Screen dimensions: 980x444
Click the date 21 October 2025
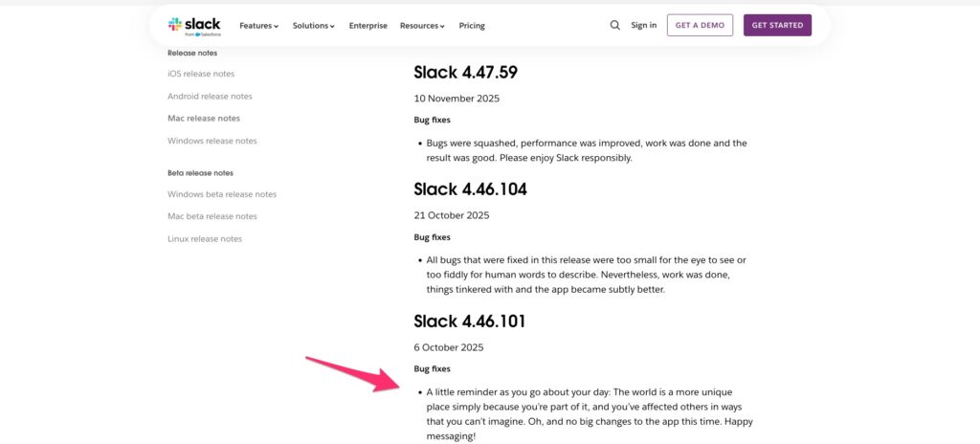coord(452,215)
